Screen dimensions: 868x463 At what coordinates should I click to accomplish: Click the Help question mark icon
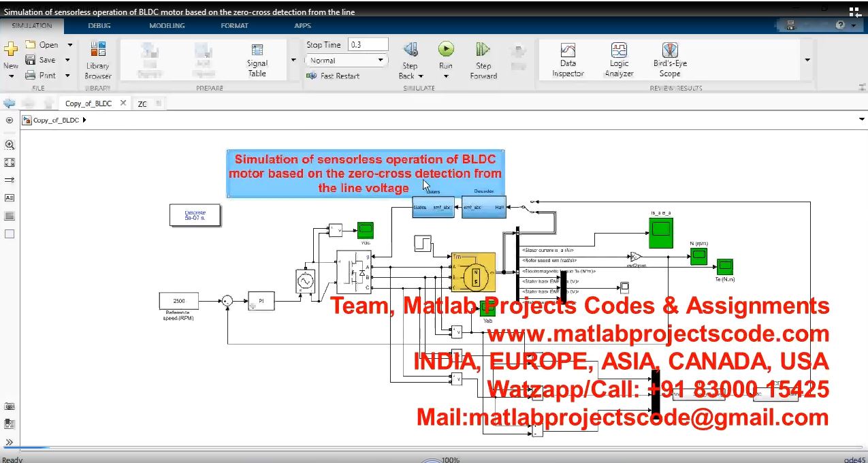pos(841,25)
